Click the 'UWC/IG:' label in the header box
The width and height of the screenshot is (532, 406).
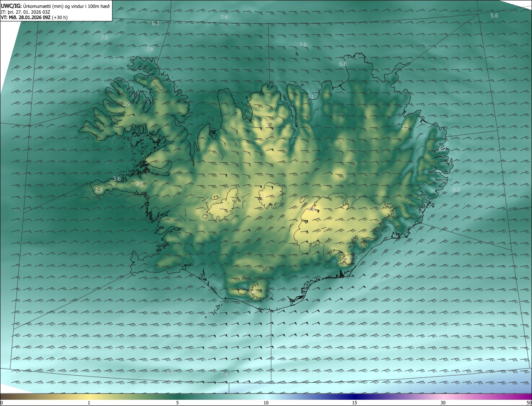point(11,6)
